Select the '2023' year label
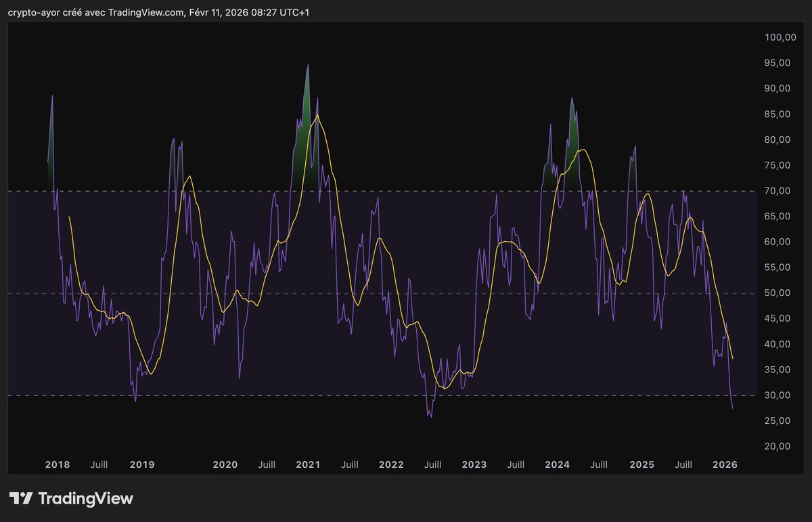The height and width of the screenshot is (522, 812). [x=474, y=465]
